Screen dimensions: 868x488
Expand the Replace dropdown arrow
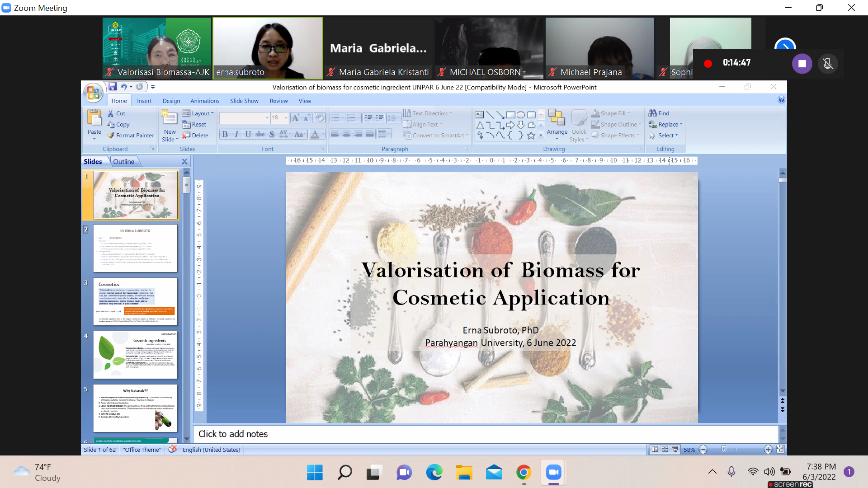[x=681, y=124]
